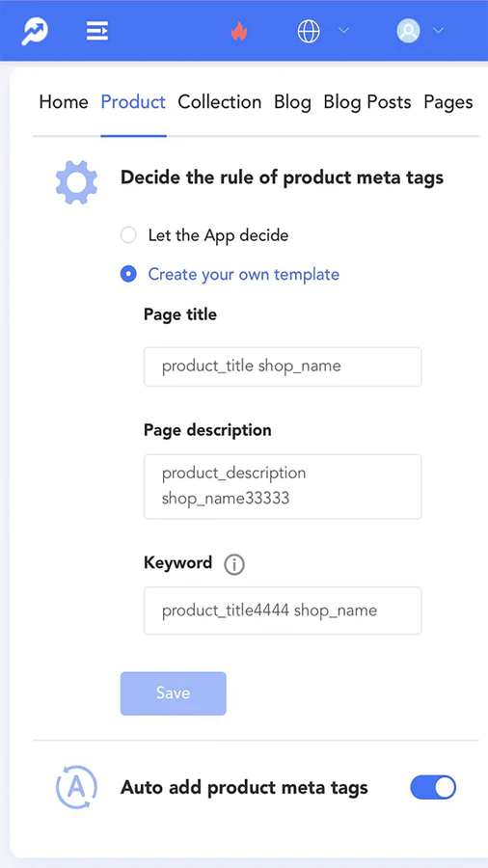The image size is (488, 868).
Task: Click the Keyword info icon
Action: click(x=234, y=564)
